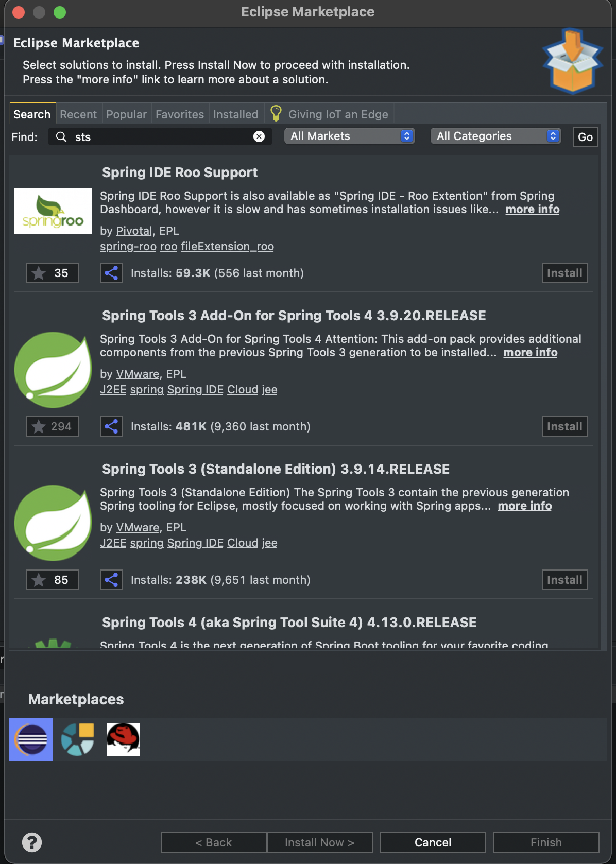Install Spring Tools 3 Standalone Edition

click(x=565, y=580)
